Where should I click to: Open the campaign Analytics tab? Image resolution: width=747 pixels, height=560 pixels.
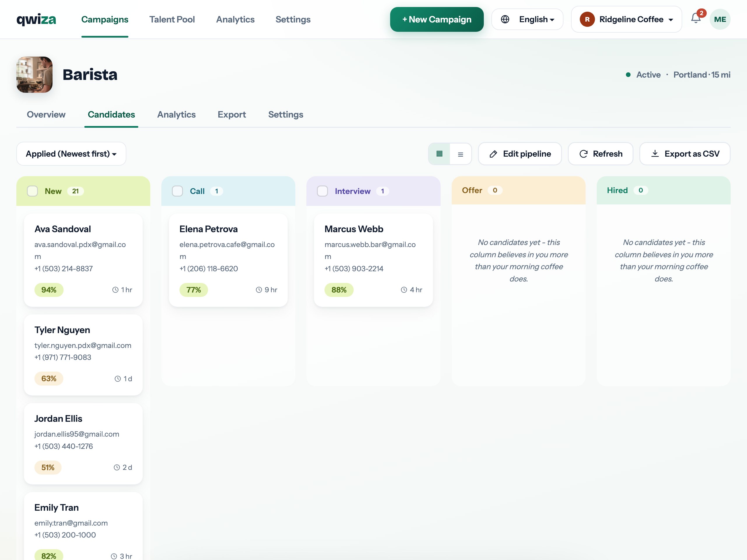coord(176,114)
